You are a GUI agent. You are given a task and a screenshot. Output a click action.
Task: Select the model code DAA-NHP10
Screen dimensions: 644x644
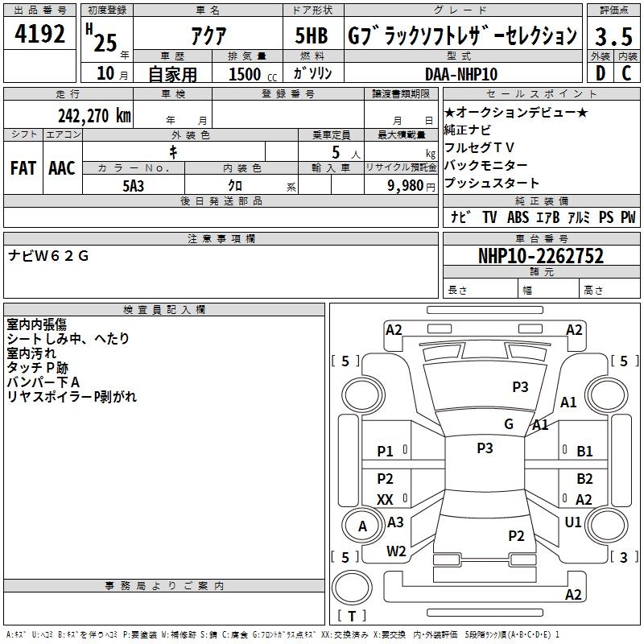tap(461, 73)
